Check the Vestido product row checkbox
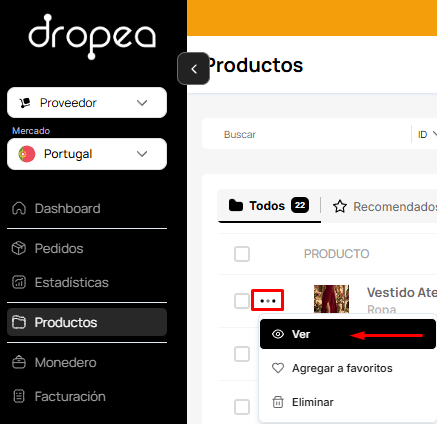437x424 pixels. coord(242,301)
